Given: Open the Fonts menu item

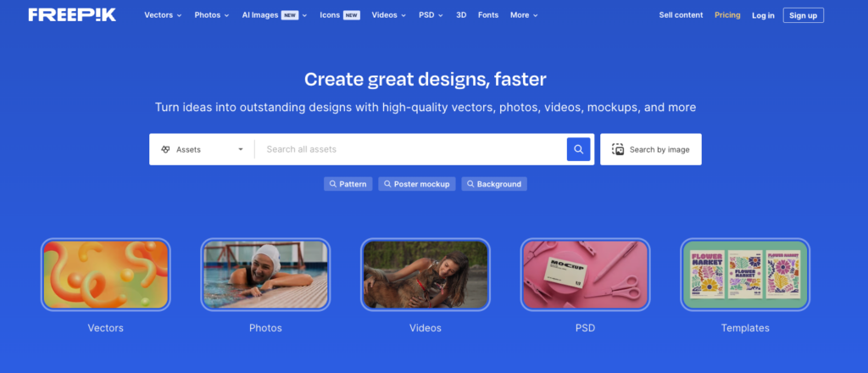Looking at the screenshot, I should click(488, 15).
